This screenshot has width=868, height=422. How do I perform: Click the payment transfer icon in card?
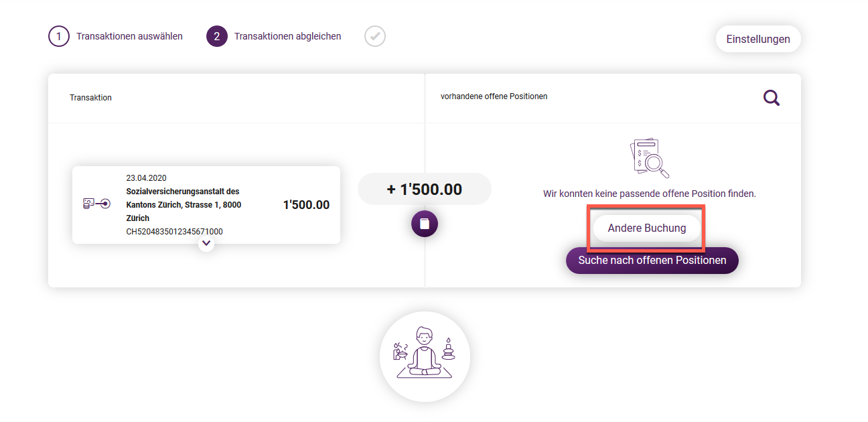click(x=96, y=204)
